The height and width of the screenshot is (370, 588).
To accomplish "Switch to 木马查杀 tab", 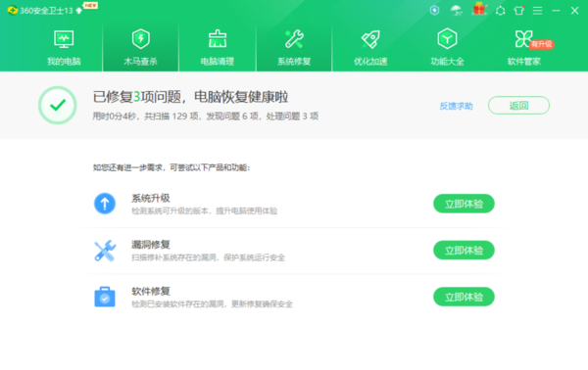I will pos(140,48).
